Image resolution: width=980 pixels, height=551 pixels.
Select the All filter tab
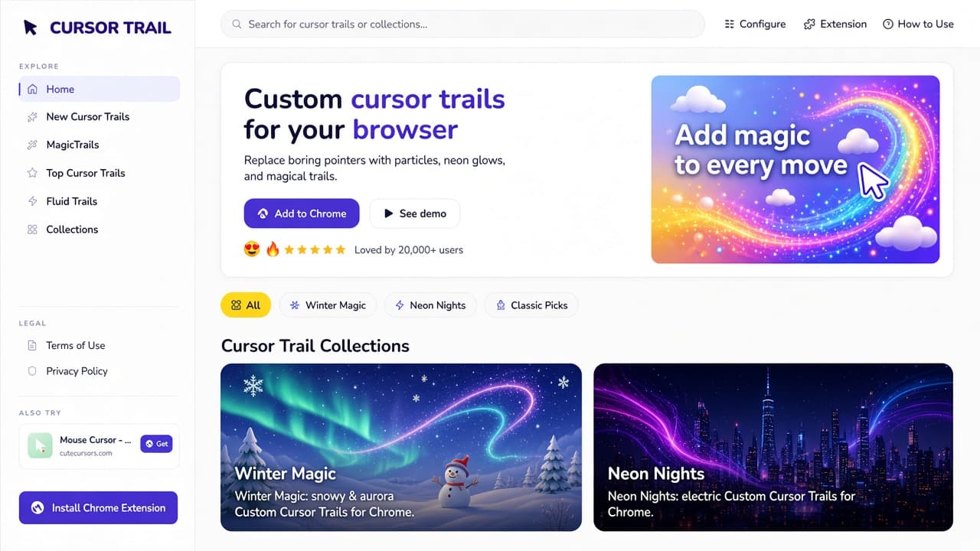click(x=246, y=305)
